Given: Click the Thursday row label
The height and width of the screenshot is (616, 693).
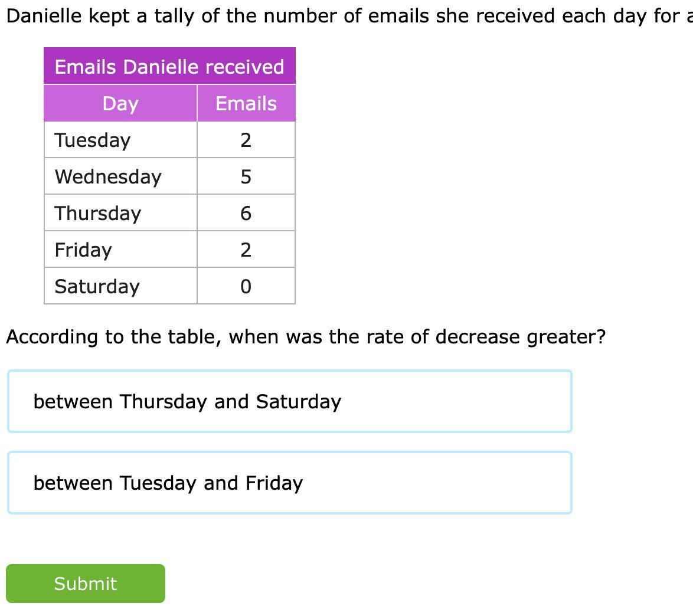Looking at the screenshot, I should (97, 214).
